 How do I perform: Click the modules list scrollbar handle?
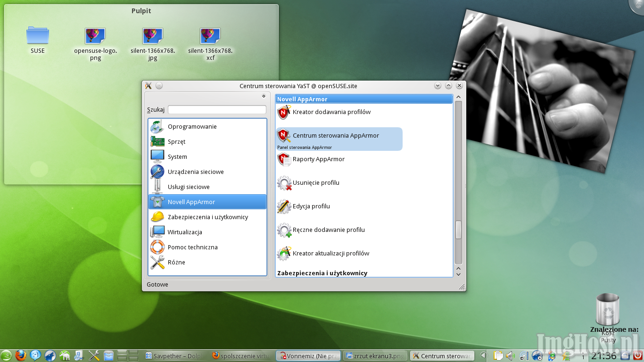click(x=458, y=230)
